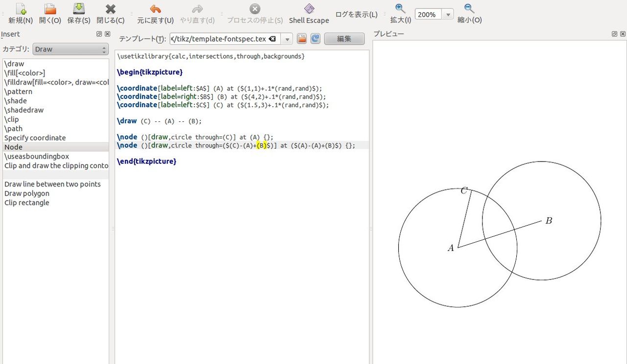Click the 200% zoom level field
627x364 pixels.
click(429, 15)
